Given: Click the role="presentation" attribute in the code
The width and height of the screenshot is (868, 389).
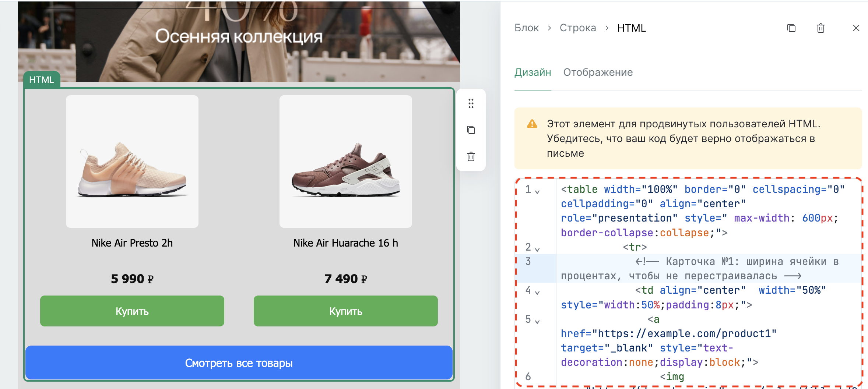Looking at the screenshot, I should (x=619, y=218).
